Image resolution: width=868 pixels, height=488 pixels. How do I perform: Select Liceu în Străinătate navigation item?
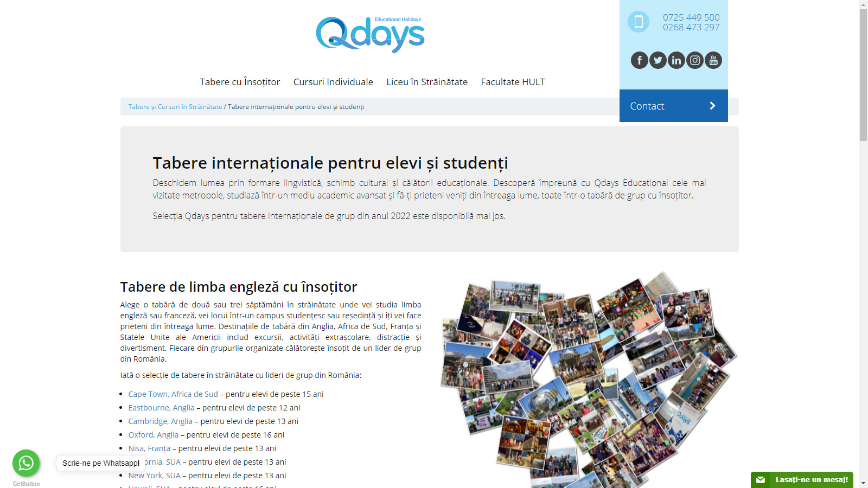pos(427,82)
